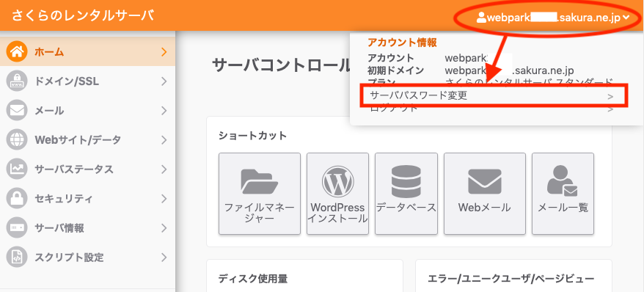This screenshot has width=644, height=292.
Task: Open サーバ情報 sidebar menu item
Action: 87,228
